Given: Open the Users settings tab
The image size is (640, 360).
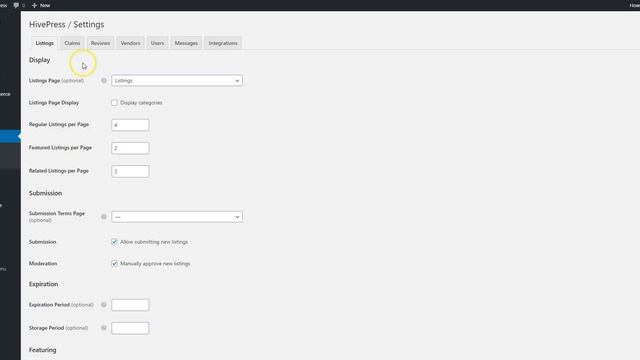Looking at the screenshot, I should coord(157,43).
